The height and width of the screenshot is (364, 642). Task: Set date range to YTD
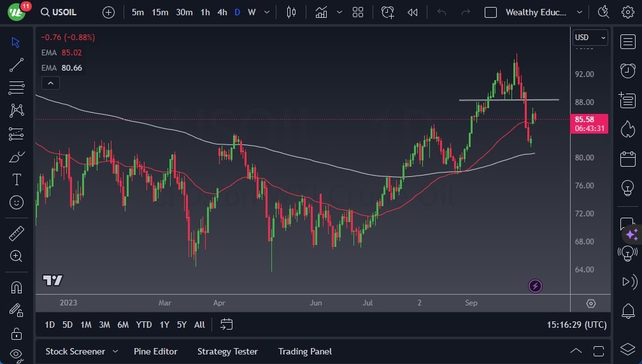tap(144, 325)
